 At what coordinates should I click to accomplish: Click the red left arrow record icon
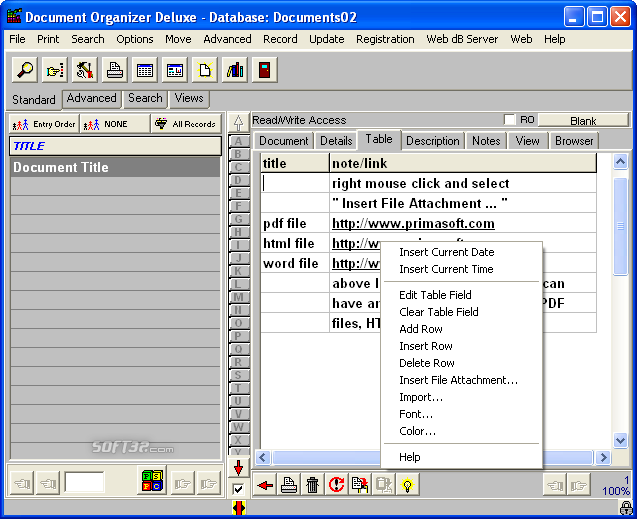coord(265,485)
